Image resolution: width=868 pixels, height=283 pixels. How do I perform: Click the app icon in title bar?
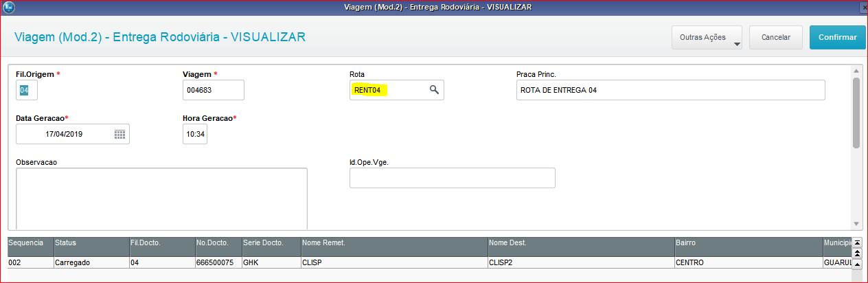click(x=8, y=7)
